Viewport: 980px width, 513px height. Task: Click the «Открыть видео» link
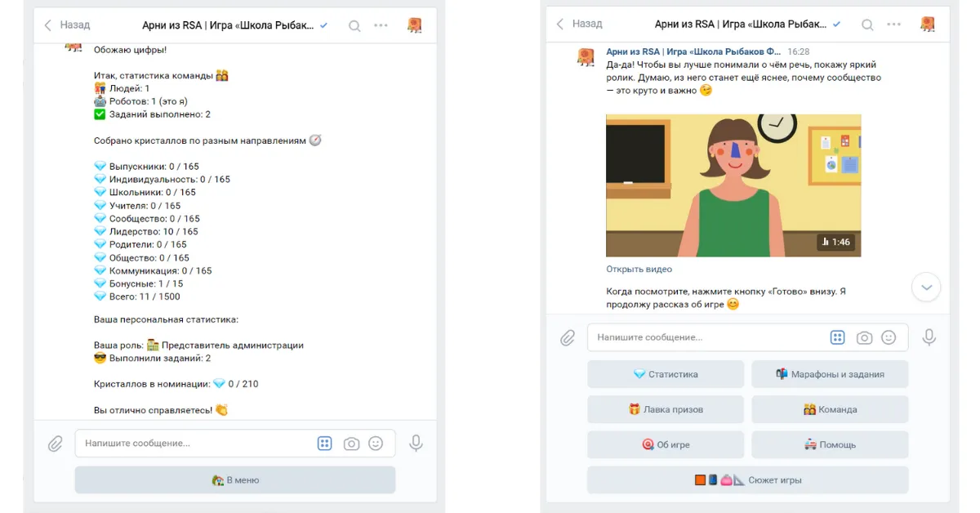(639, 269)
